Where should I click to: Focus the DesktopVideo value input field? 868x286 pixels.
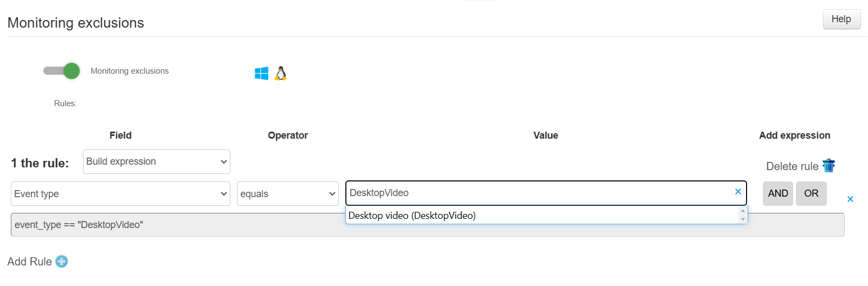(537, 193)
